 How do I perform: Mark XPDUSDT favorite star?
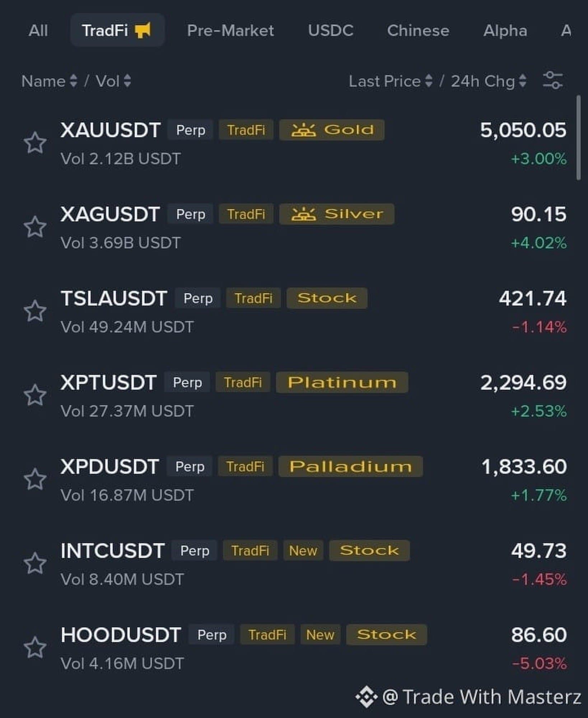[x=35, y=479]
